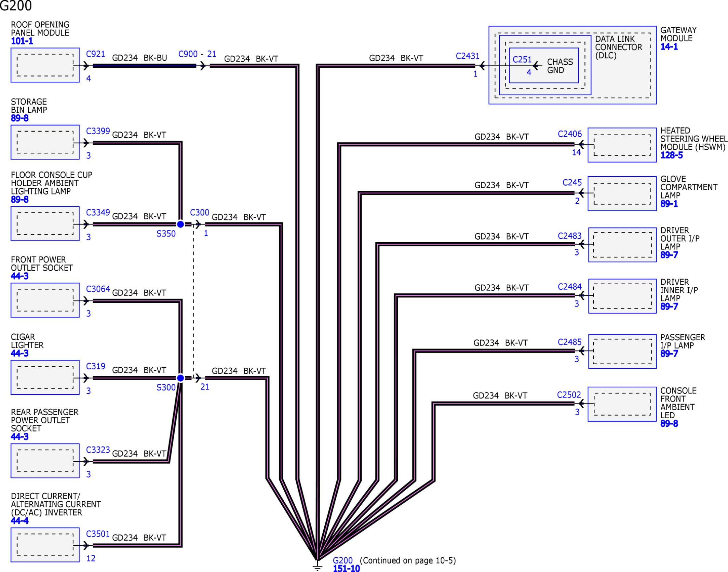Viewport: 728px width, 572px height.
Task: Click the S350 splice junction dot
Action: point(180,224)
